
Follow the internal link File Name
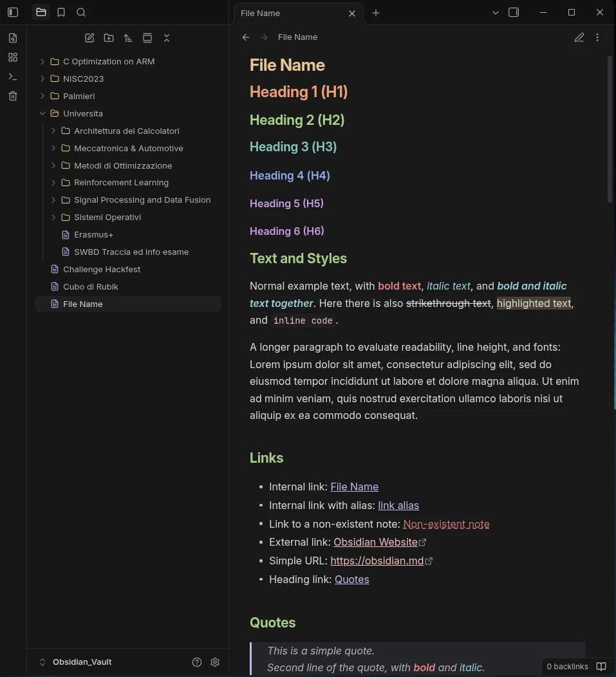point(354,487)
